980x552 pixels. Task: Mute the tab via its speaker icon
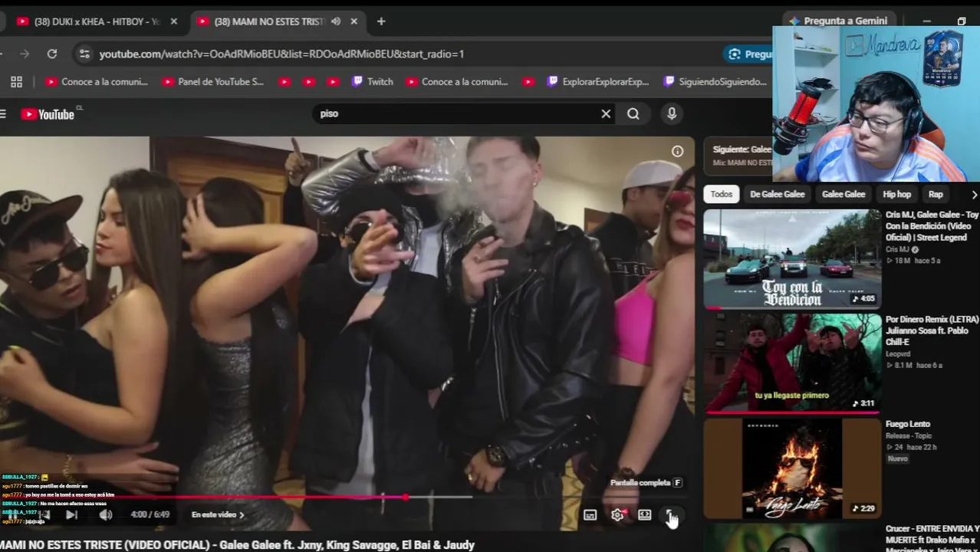[336, 21]
